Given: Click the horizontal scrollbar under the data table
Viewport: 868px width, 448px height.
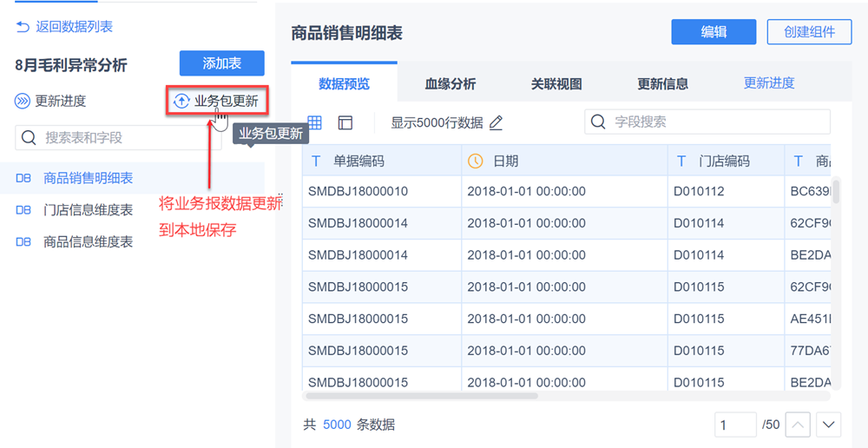Looking at the screenshot, I should (420, 396).
